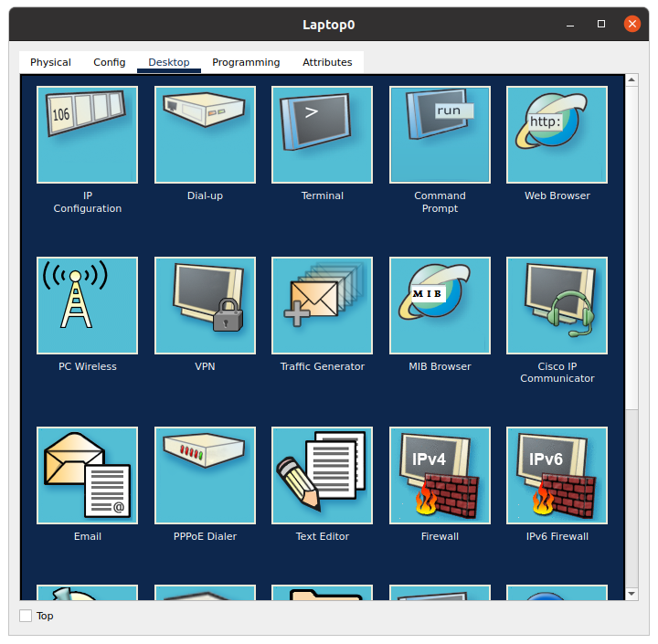Launch the Web Browser
The image size is (658, 644).
[x=557, y=134]
